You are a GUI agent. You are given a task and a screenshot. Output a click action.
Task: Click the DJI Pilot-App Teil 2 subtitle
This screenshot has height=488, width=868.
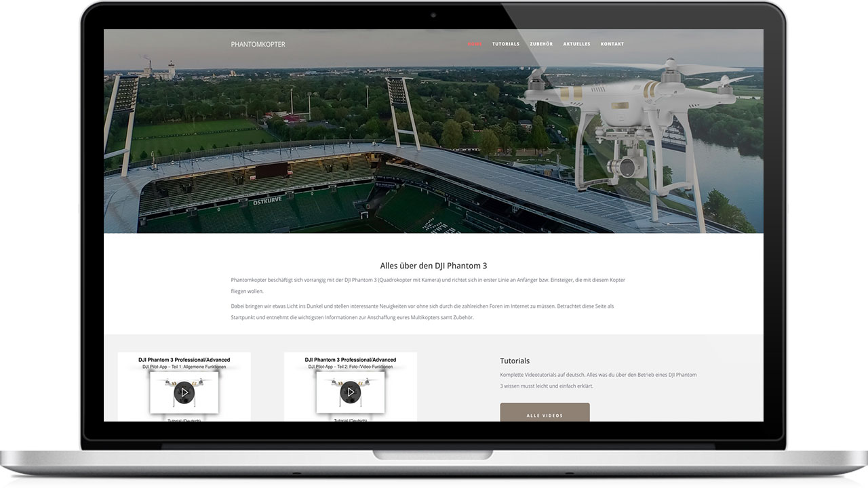[x=351, y=366]
